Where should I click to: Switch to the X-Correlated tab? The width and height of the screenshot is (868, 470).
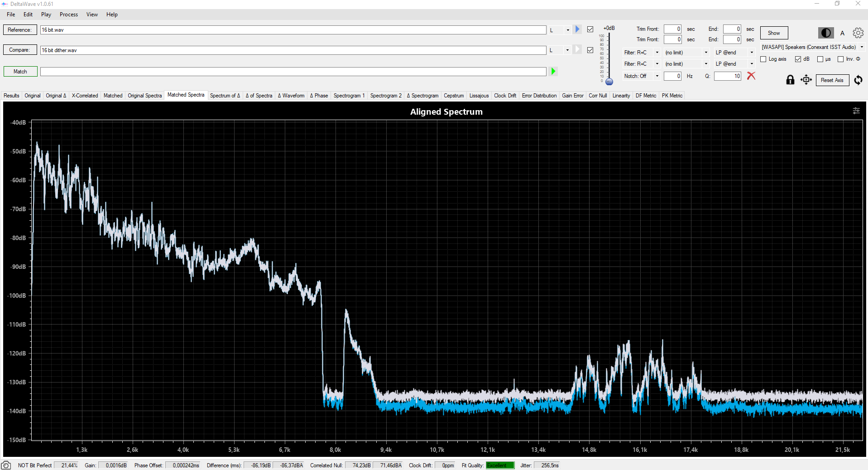pos(85,96)
